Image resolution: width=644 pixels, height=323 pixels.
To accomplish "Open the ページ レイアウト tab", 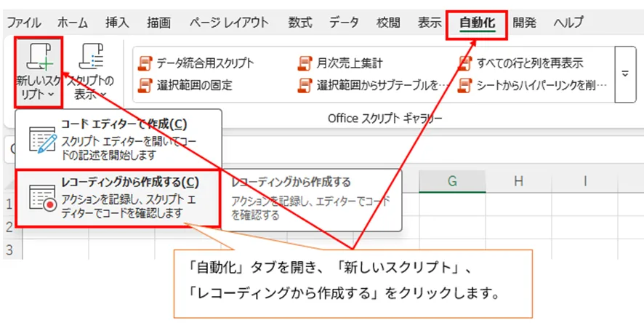I will 229,23.
